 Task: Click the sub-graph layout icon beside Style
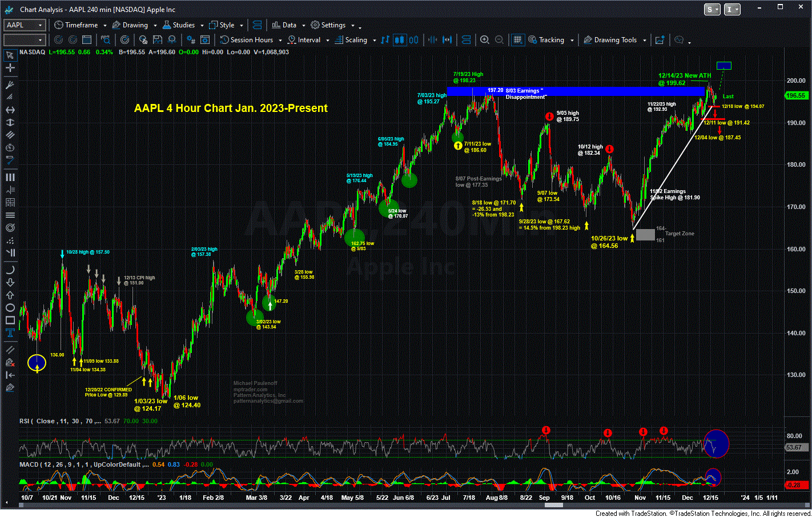click(257, 25)
